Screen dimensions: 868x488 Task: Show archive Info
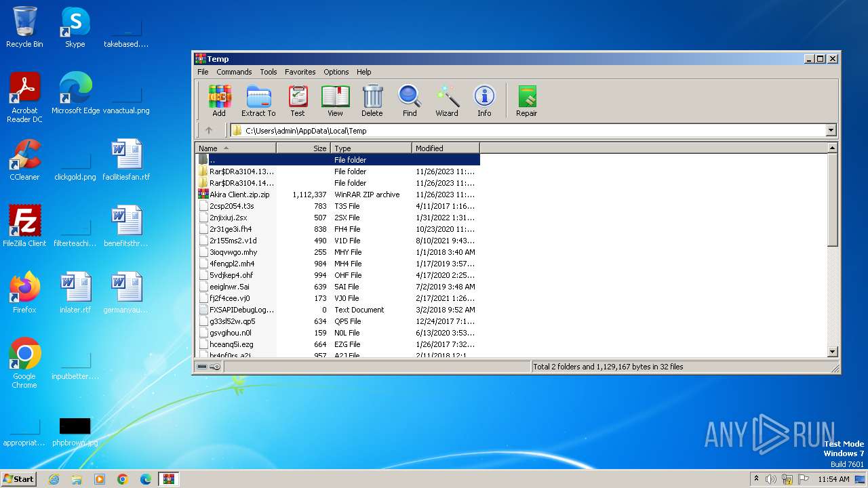click(x=484, y=101)
